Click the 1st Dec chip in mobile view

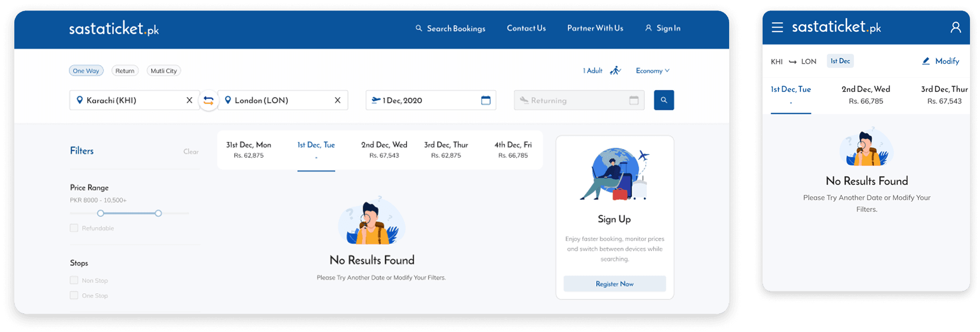[x=840, y=61]
